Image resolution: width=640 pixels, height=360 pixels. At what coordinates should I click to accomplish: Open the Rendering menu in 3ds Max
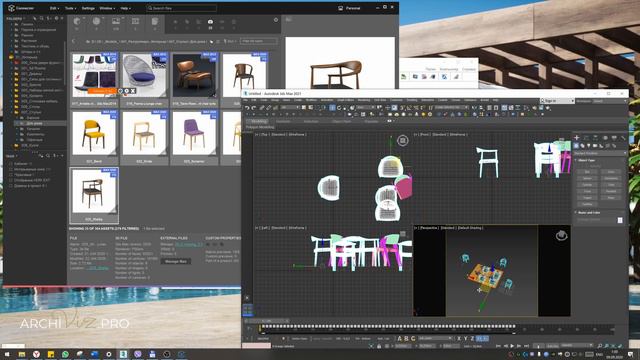tap(364, 100)
